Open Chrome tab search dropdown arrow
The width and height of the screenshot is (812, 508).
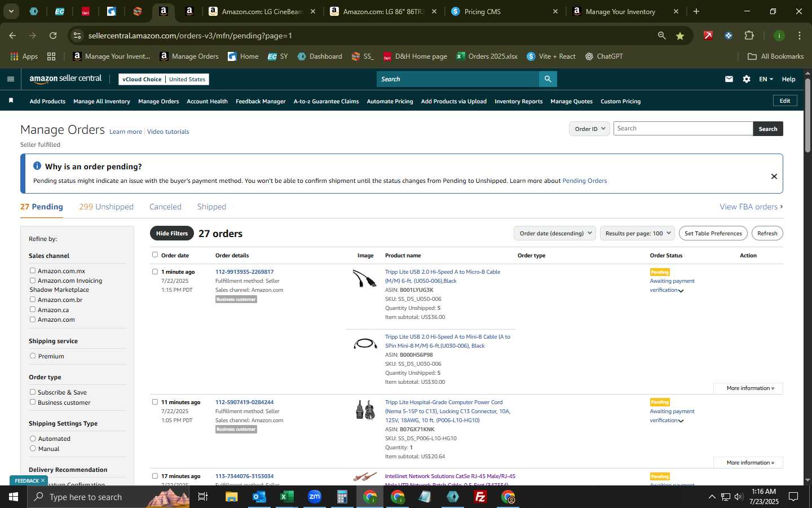click(x=11, y=11)
